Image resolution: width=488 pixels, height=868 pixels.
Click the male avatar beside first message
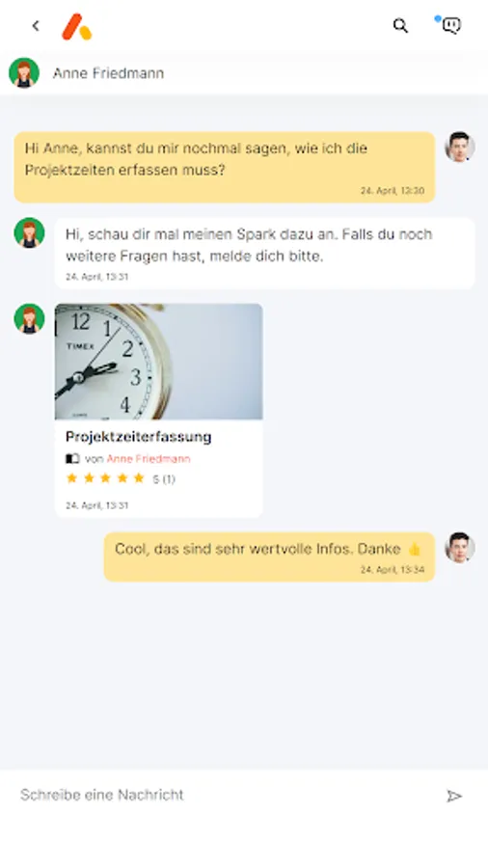coord(460,147)
